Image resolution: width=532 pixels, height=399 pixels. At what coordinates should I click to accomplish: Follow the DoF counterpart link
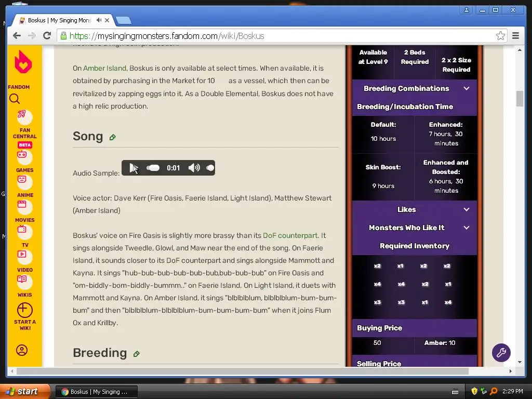tap(290, 235)
